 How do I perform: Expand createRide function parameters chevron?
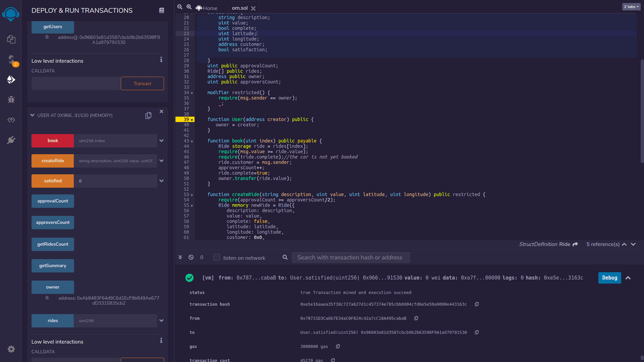[161, 161]
